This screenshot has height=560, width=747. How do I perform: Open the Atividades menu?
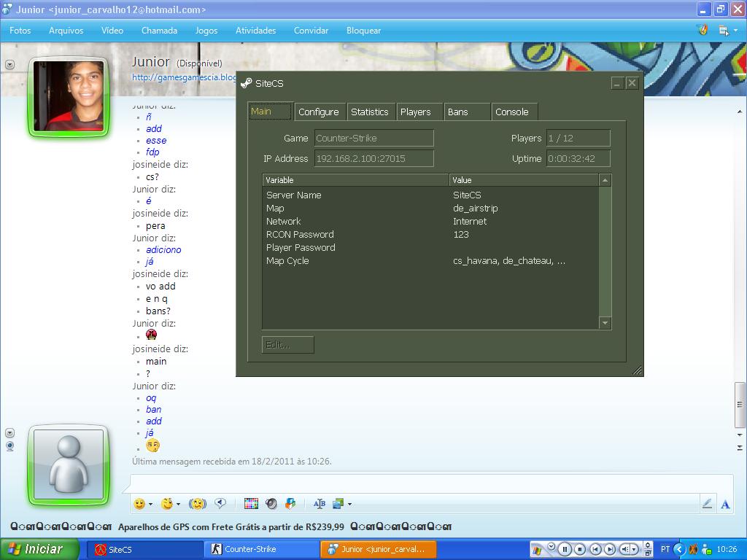(x=256, y=31)
